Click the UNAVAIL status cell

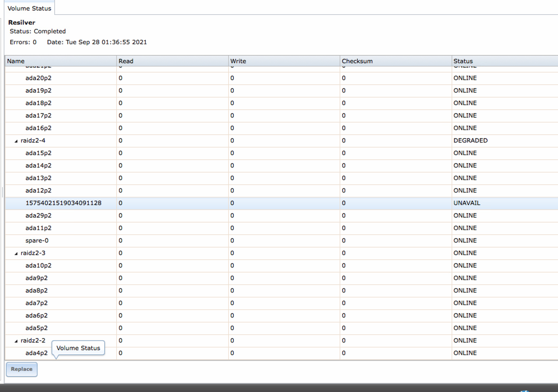[467, 203]
